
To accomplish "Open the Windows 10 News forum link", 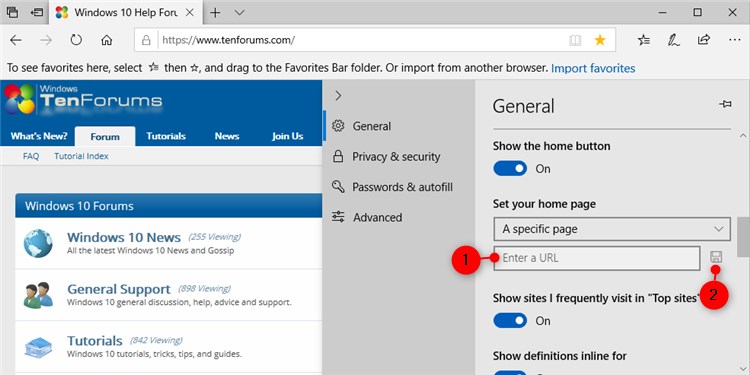I will [x=124, y=237].
